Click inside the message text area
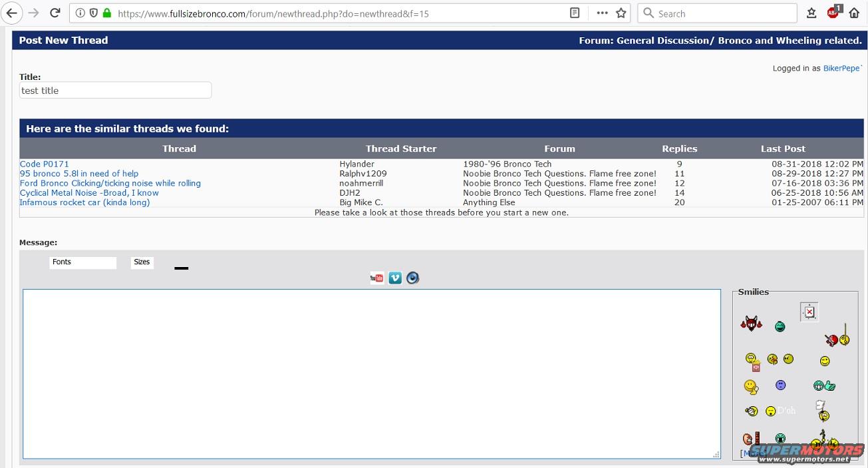Image resolution: width=868 pixels, height=468 pixels. point(372,373)
